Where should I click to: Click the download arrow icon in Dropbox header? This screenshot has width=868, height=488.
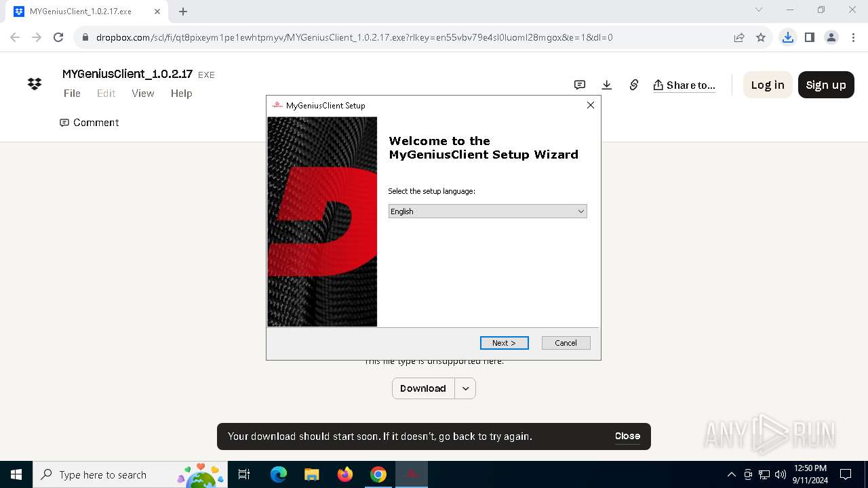pyautogui.click(x=607, y=85)
